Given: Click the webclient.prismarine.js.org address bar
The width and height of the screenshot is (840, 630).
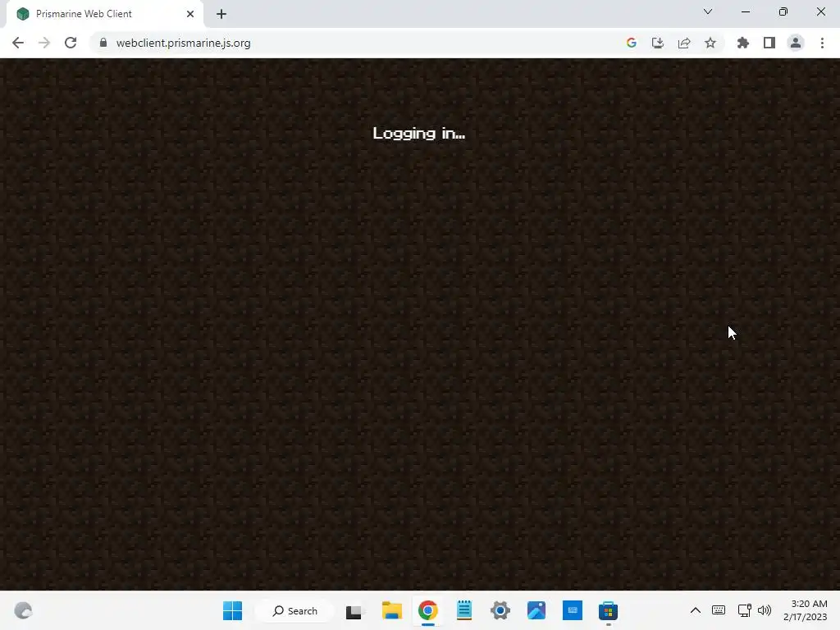Looking at the screenshot, I should click(183, 43).
